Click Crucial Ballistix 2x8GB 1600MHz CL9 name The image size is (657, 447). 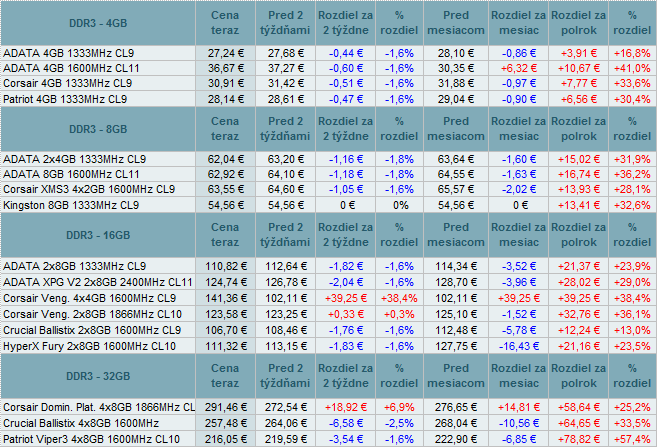[x=92, y=330]
